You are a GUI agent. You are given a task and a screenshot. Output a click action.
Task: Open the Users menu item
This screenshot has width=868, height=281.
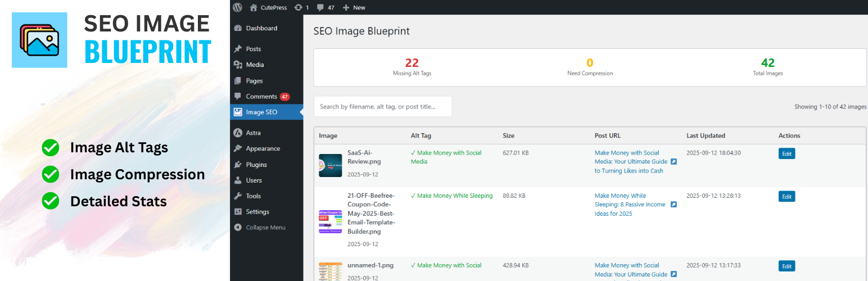254,180
